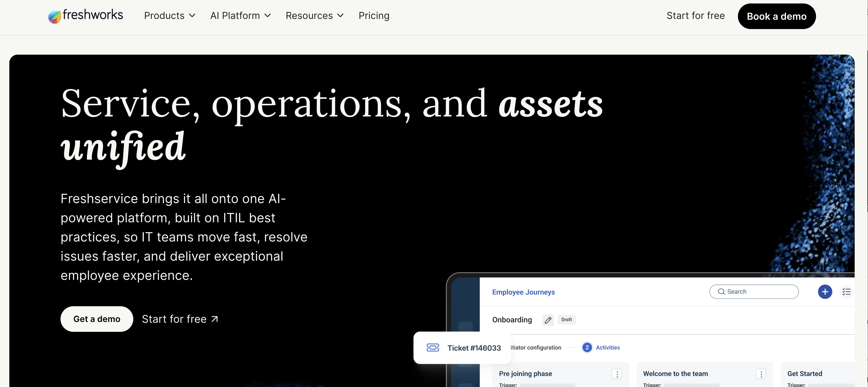Click the ticket icon on Ticket #146033 card
Viewport: 868px width, 387px height.
433,348
